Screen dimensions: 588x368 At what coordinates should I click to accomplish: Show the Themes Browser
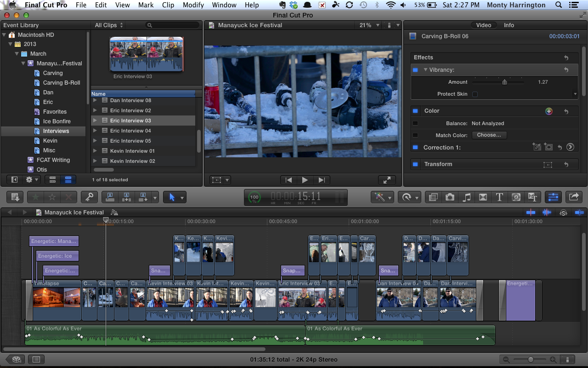532,197
